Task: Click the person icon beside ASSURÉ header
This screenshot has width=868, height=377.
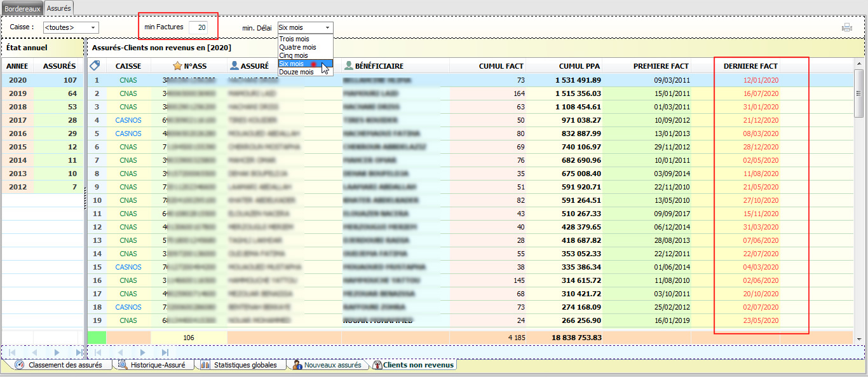Action: pos(234,65)
